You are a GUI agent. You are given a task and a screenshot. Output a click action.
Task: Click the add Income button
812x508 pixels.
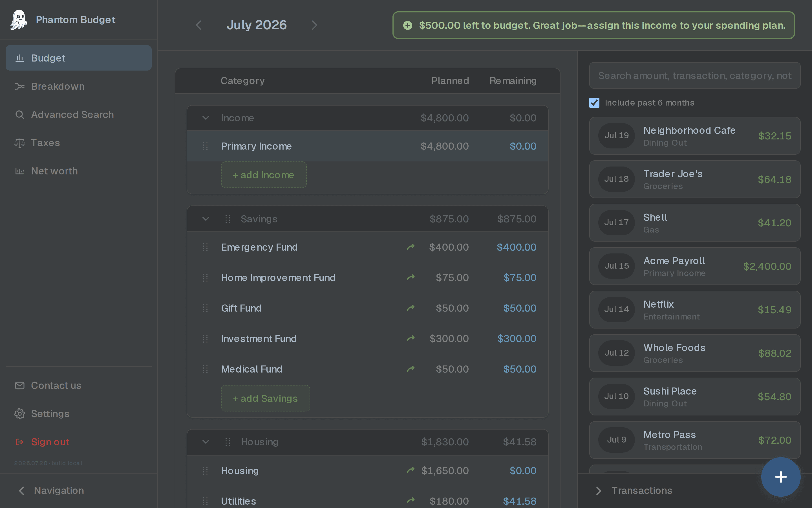[264, 175]
